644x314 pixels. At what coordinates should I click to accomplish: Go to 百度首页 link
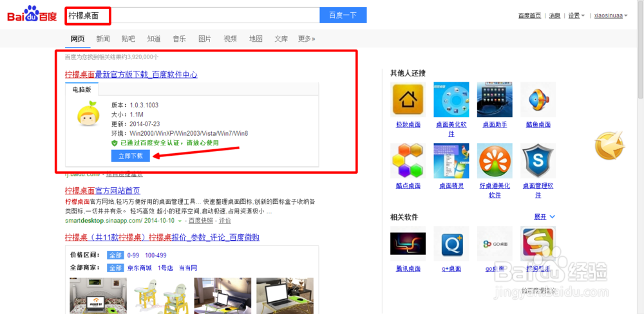pos(529,15)
